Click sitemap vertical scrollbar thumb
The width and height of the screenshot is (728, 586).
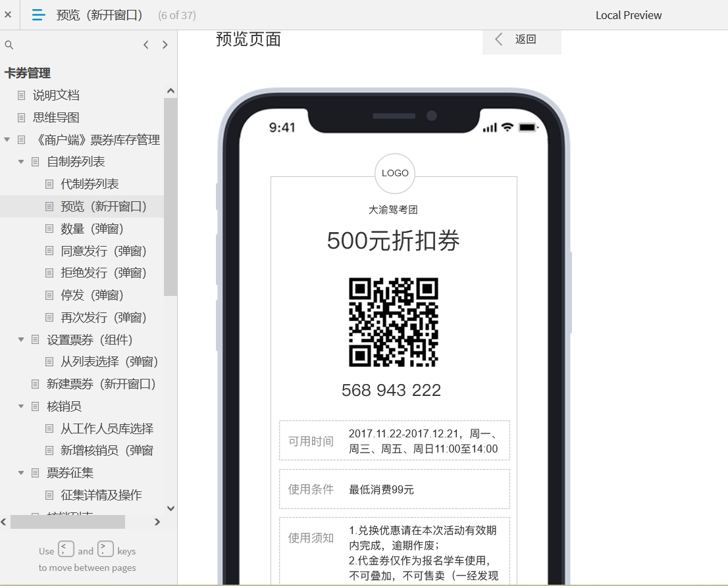coord(170,196)
